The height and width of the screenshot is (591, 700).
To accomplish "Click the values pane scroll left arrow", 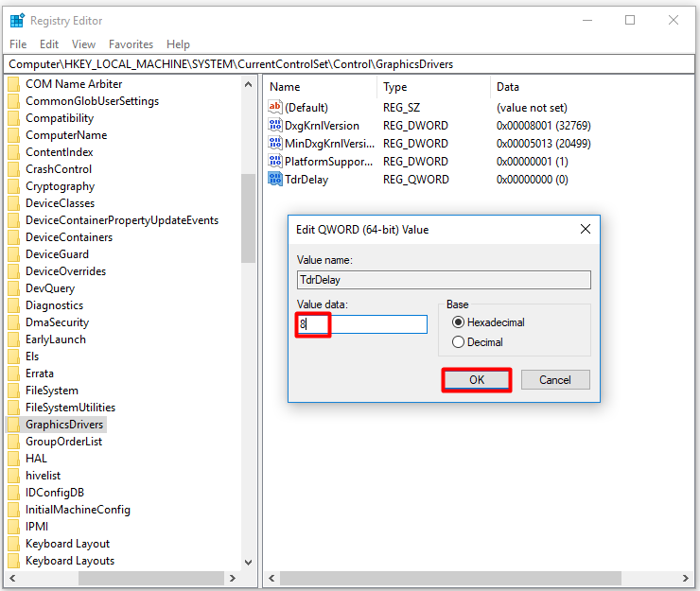I will 271,578.
